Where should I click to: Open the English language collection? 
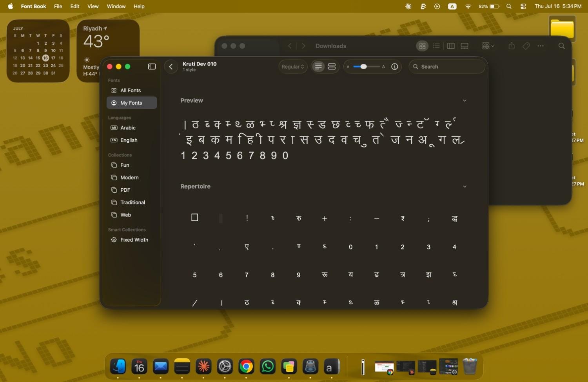point(132,140)
